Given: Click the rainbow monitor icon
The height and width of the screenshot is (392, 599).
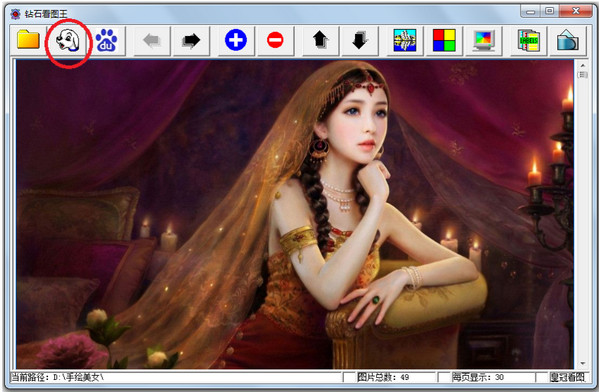Looking at the screenshot, I should coord(484,40).
